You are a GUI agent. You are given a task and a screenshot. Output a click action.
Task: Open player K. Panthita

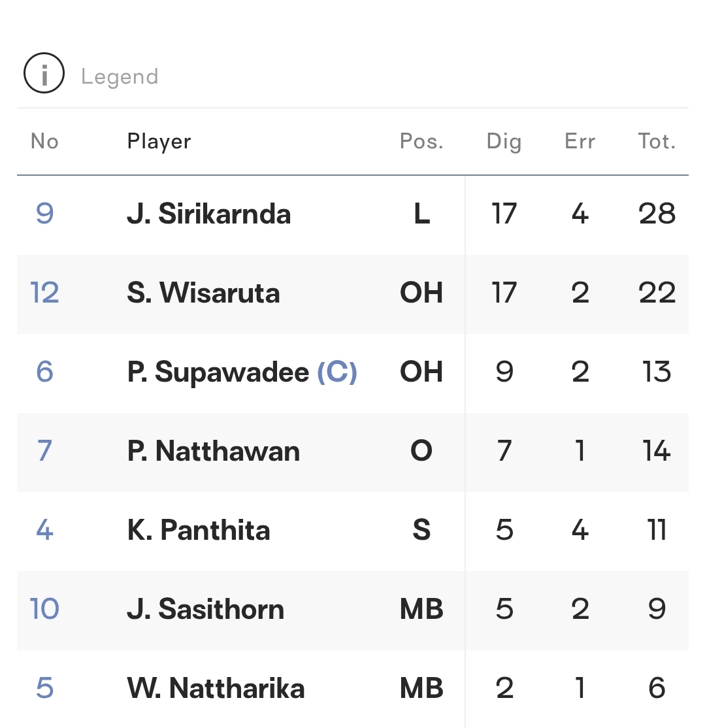199,530
